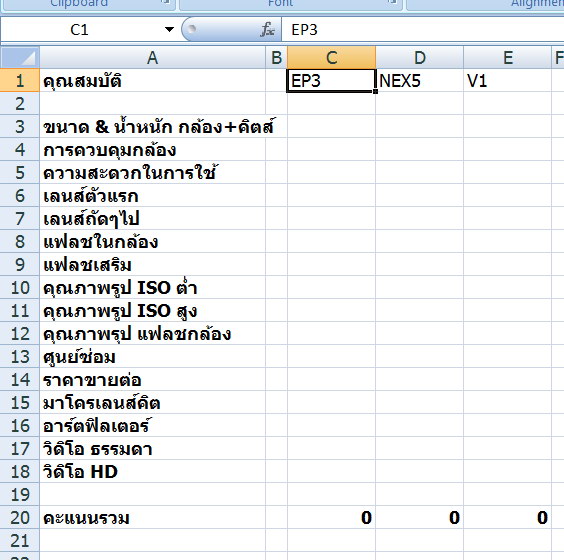Image resolution: width=564 pixels, height=560 pixels.
Task: Select row 10 header
Action: (19, 288)
